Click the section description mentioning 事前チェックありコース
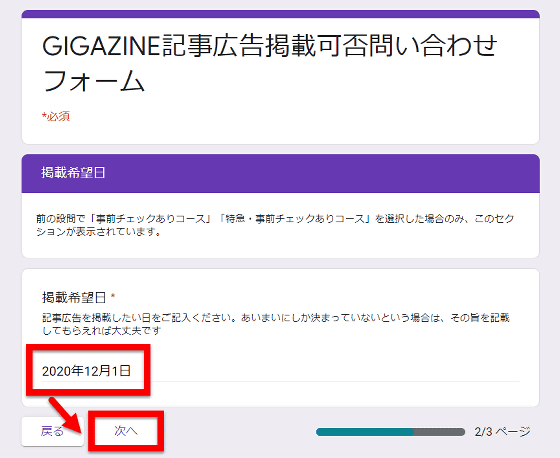560x458 pixels. (275, 225)
